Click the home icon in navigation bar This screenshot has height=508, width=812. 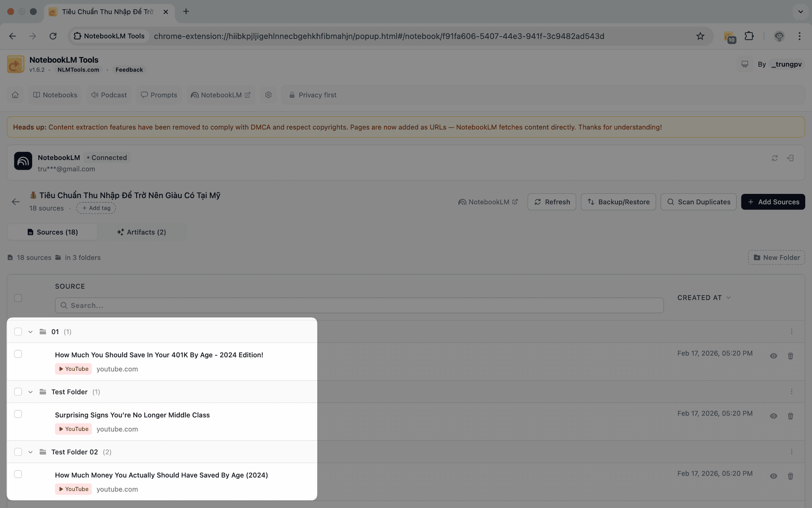click(x=15, y=95)
